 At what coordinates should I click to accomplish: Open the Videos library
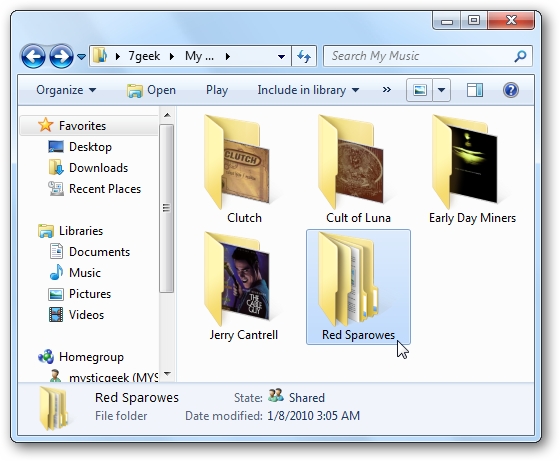tap(76, 315)
